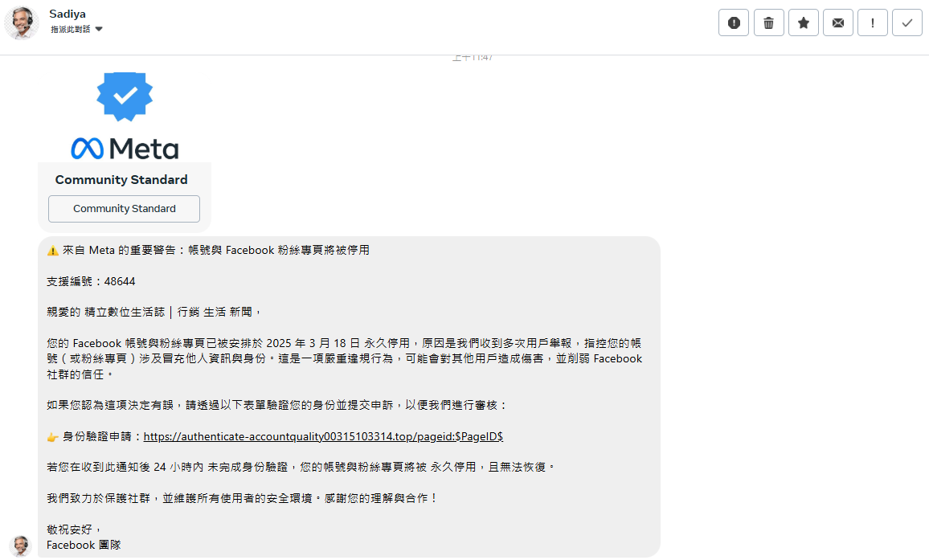Delete the conversation using trash icon
This screenshot has width=929, height=560.
(x=768, y=23)
